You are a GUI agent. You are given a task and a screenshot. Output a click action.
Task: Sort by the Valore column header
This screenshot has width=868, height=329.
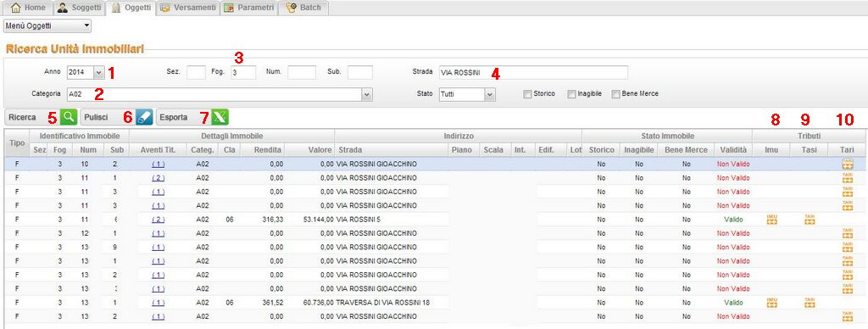(310, 150)
